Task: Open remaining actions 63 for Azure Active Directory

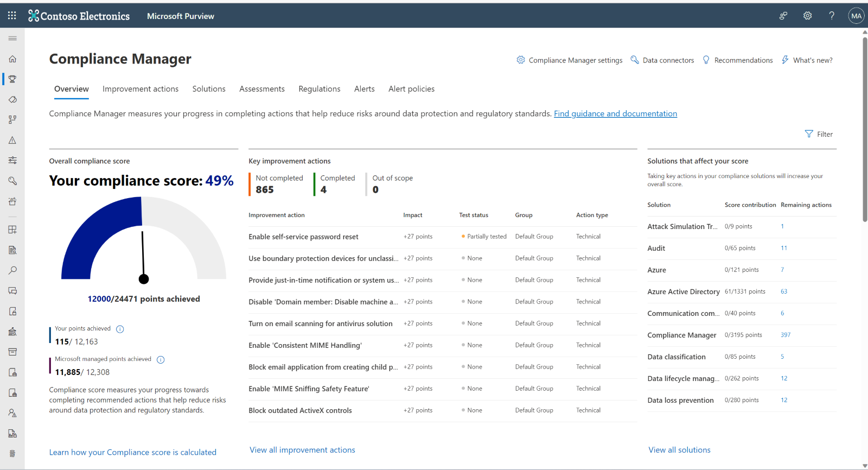Action: pyautogui.click(x=784, y=291)
